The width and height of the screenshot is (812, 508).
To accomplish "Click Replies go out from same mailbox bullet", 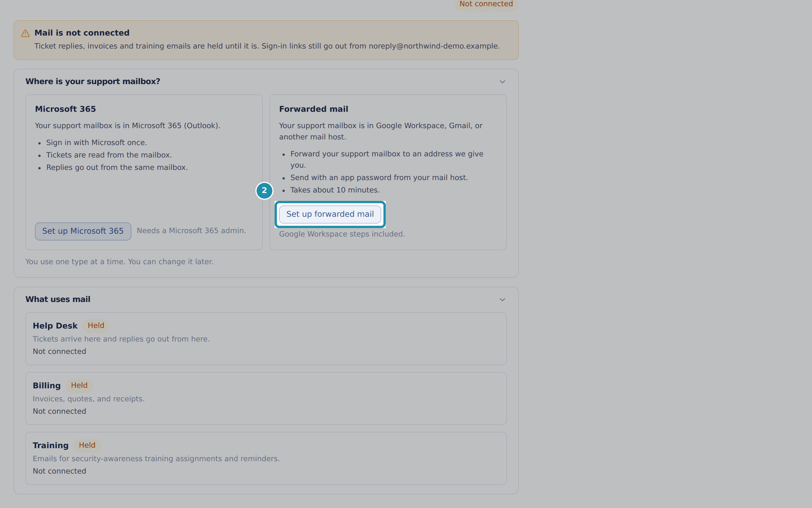I will (x=117, y=168).
